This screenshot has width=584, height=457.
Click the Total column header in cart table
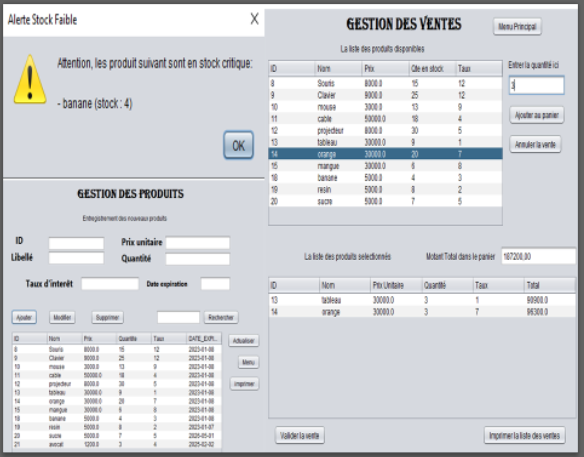coord(549,285)
